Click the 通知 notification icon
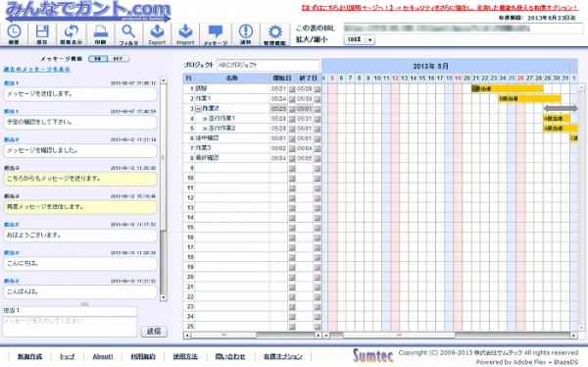 click(x=246, y=34)
